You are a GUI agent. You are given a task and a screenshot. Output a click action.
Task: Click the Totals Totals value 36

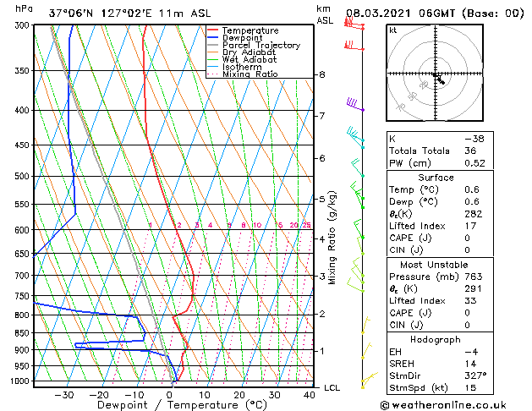click(x=470, y=151)
